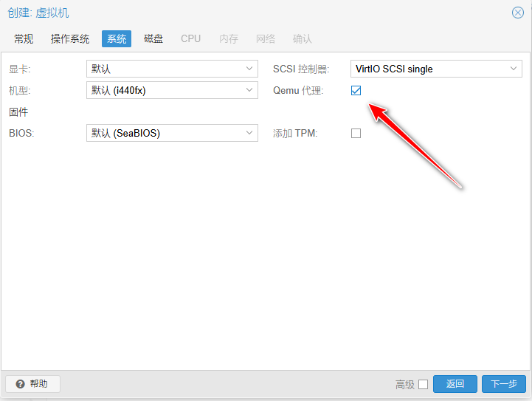Viewport: 532px width, 401px height.
Task: Click the 返回 button
Action: (x=455, y=384)
